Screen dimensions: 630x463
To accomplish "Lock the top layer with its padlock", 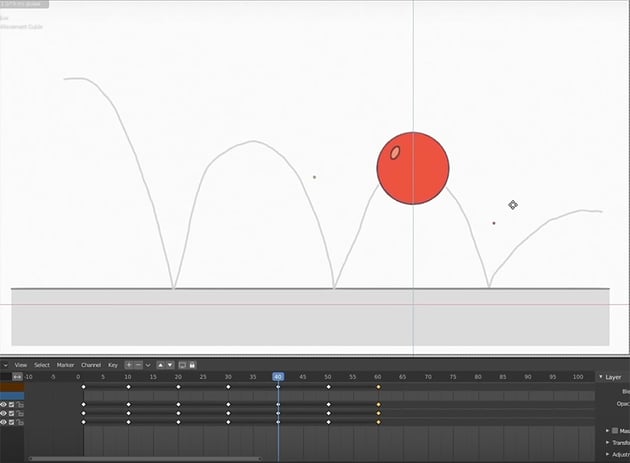I will 19,404.
